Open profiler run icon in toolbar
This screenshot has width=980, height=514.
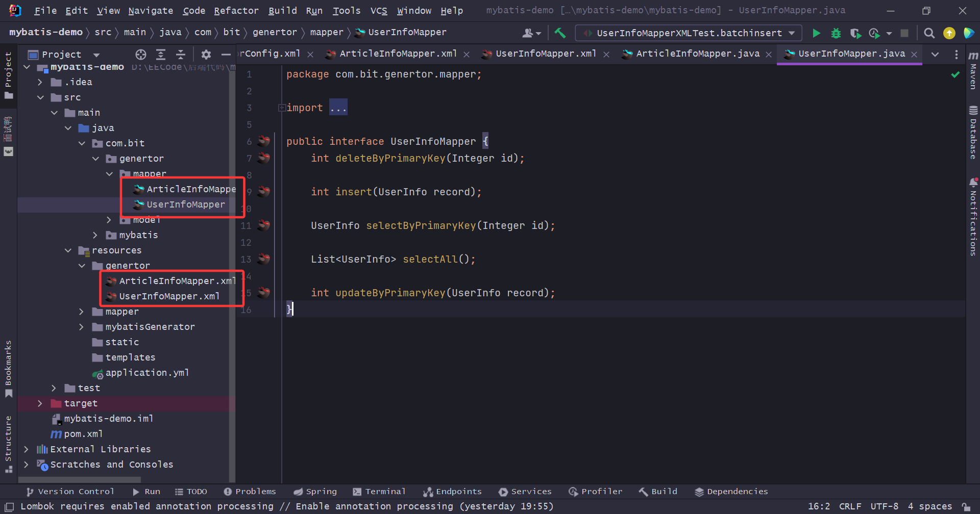(x=874, y=33)
